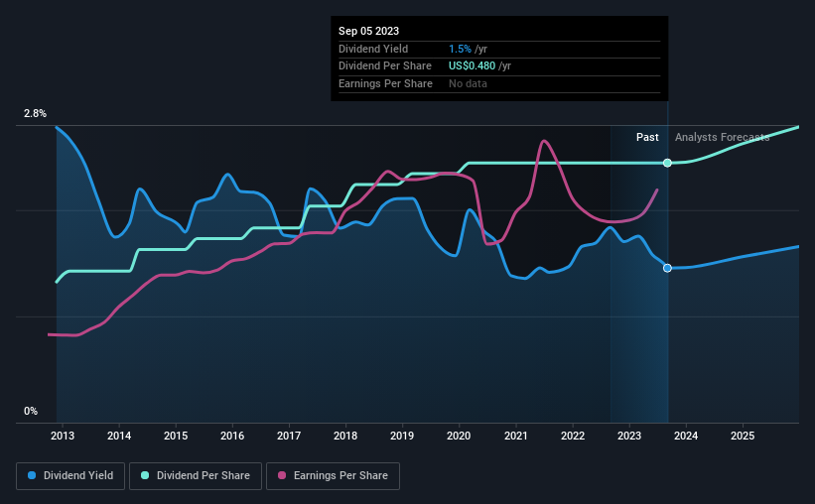
Task: Click the pink Earnings Per Share legend dot
Action: coord(282,475)
